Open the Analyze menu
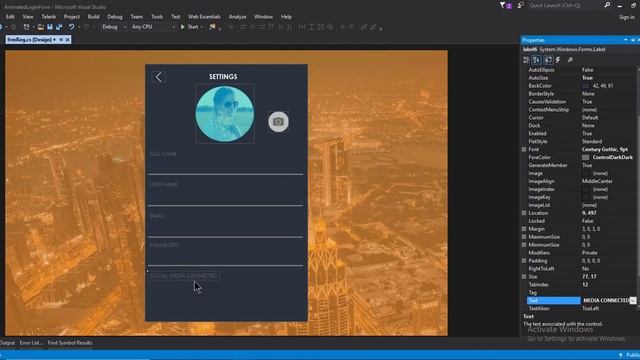The width and height of the screenshot is (640, 360). [237, 17]
